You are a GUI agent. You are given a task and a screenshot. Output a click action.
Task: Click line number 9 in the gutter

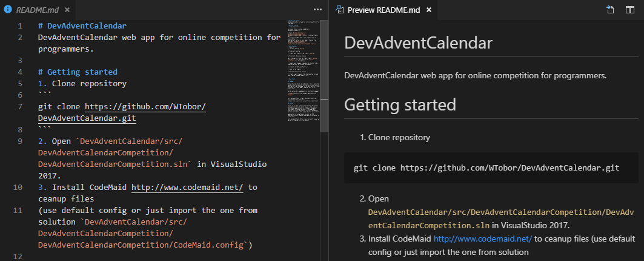[x=20, y=141]
